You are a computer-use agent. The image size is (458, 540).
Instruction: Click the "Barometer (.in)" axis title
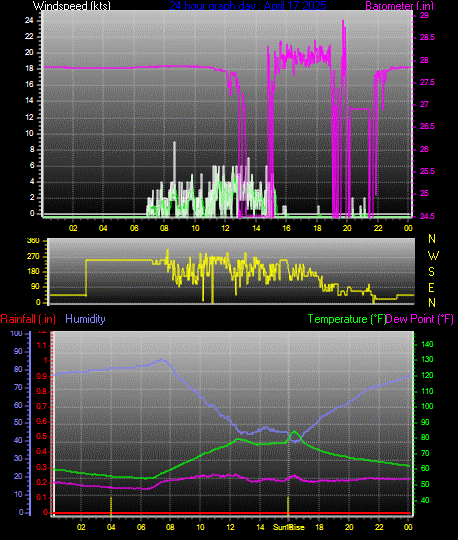point(399,6)
